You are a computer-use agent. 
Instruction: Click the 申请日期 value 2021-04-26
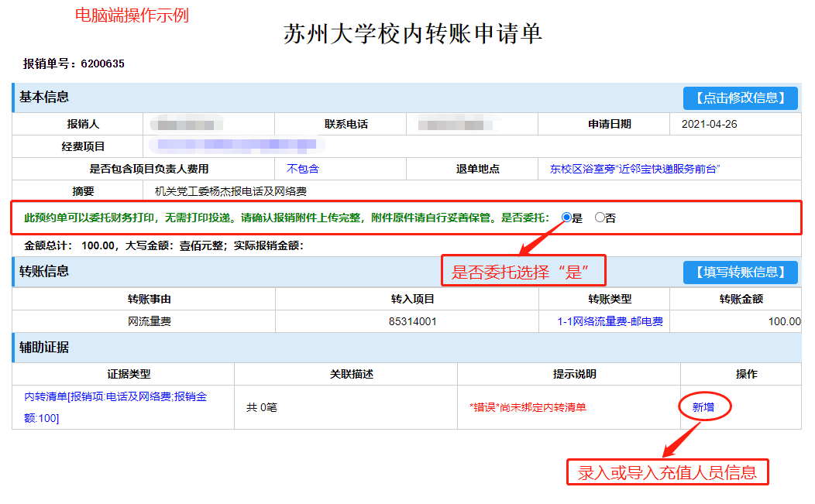click(x=710, y=124)
